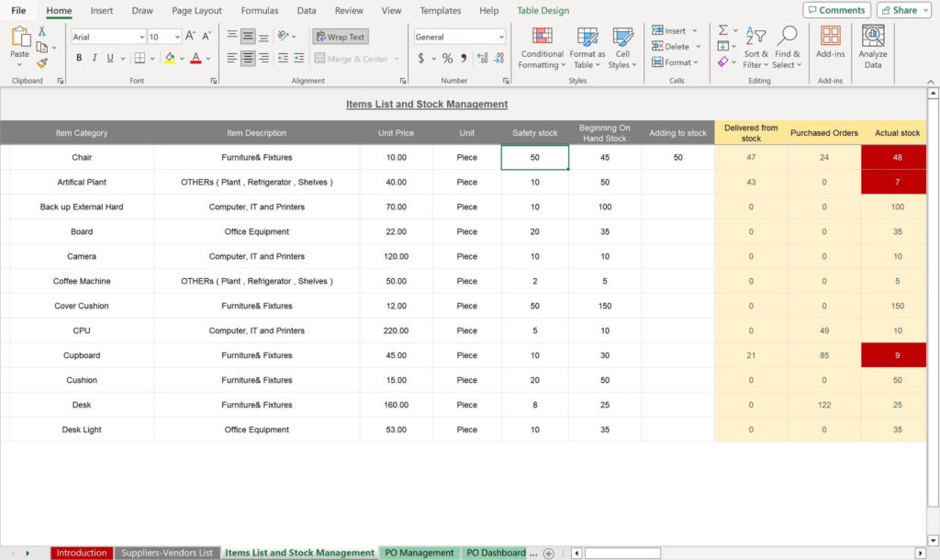Click the Borders icon
Viewport: 940px width, 560px height.
140,58
